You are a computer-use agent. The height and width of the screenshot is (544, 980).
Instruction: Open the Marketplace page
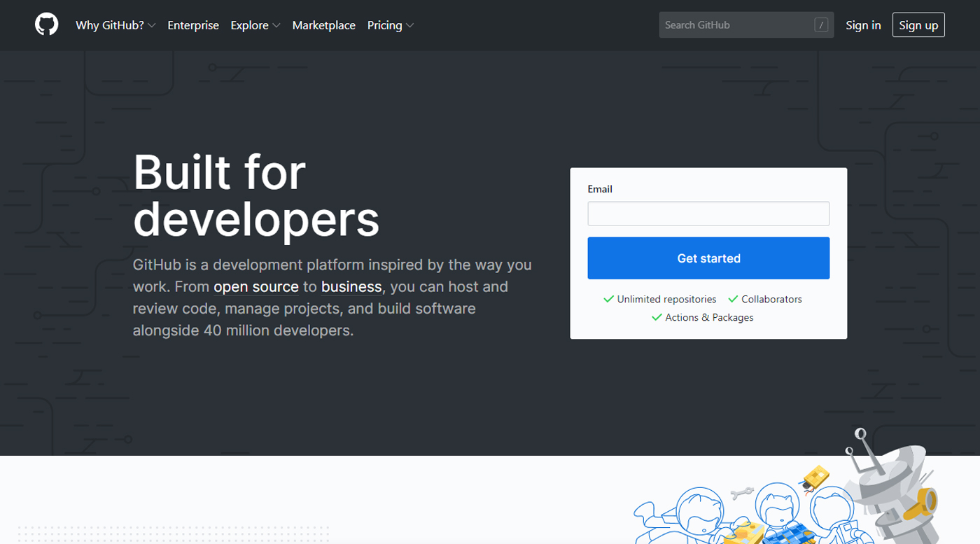click(323, 25)
